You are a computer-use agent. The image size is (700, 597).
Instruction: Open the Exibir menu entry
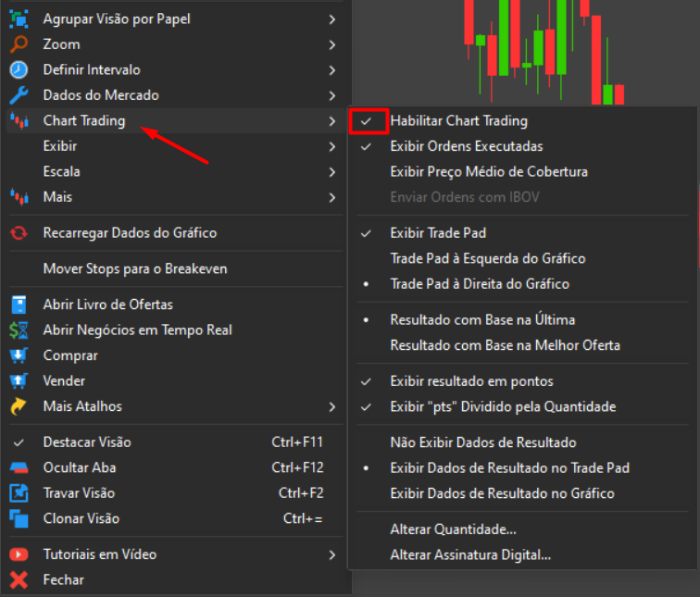[176, 146]
